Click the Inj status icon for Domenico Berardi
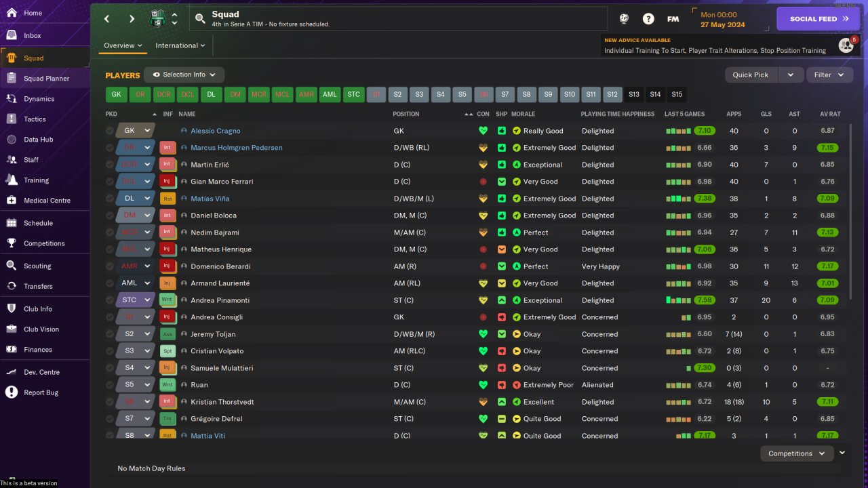Screen dimensions: 868x488 [167, 266]
